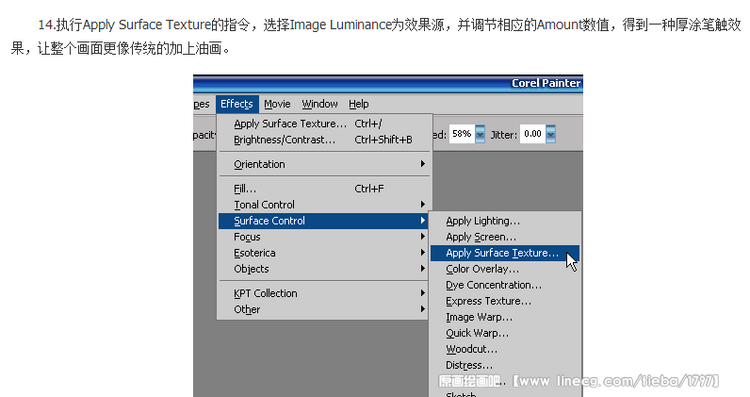The image size is (750, 397).
Task: Expand the Objects submenu
Action: pyautogui.click(x=324, y=269)
